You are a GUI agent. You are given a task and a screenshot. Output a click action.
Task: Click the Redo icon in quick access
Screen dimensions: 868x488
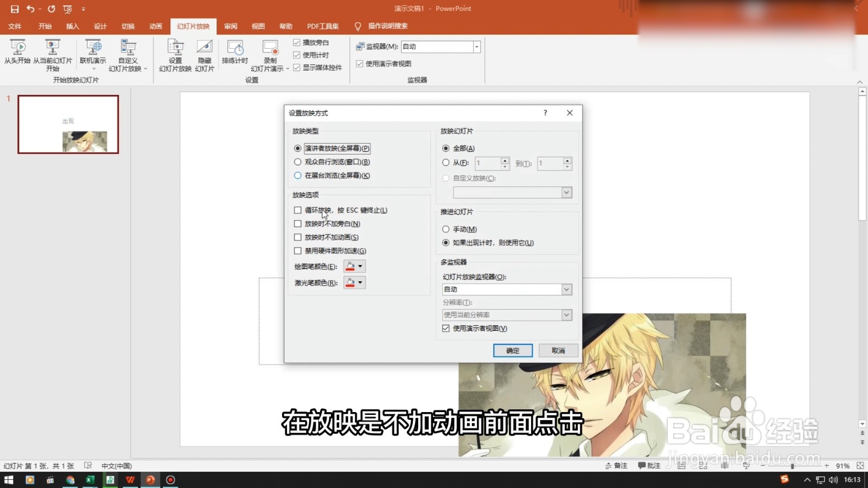[x=52, y=9]
